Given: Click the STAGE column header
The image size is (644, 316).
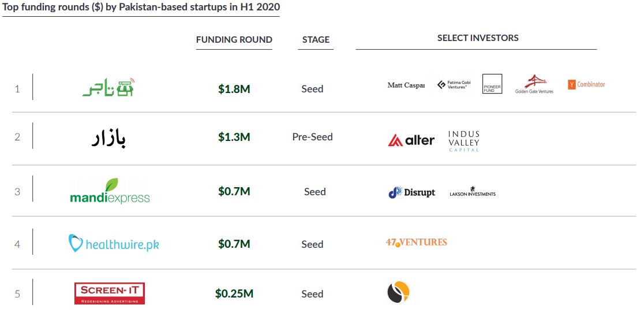Looking at the screenshot, I should click(x=316, y=40).
